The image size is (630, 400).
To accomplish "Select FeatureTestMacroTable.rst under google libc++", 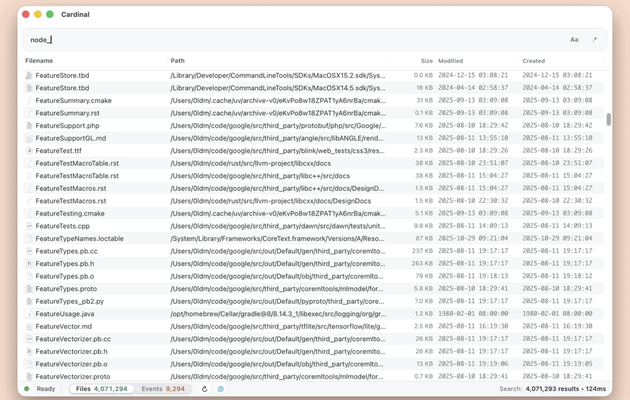I will tap(77, 176).
